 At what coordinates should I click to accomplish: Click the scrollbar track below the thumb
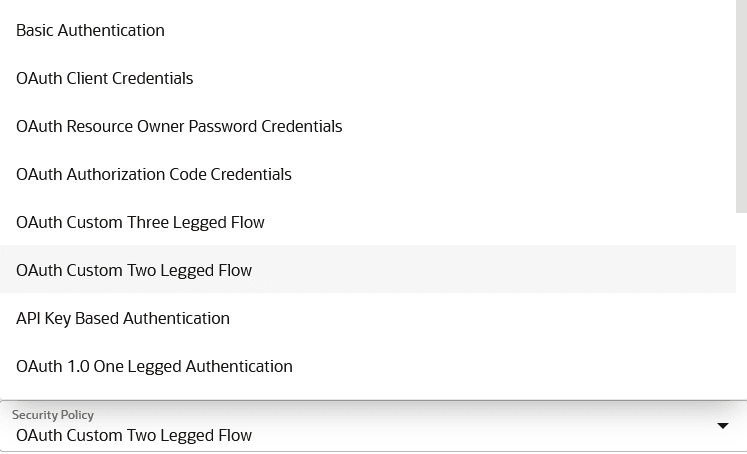tap(741, 305)
